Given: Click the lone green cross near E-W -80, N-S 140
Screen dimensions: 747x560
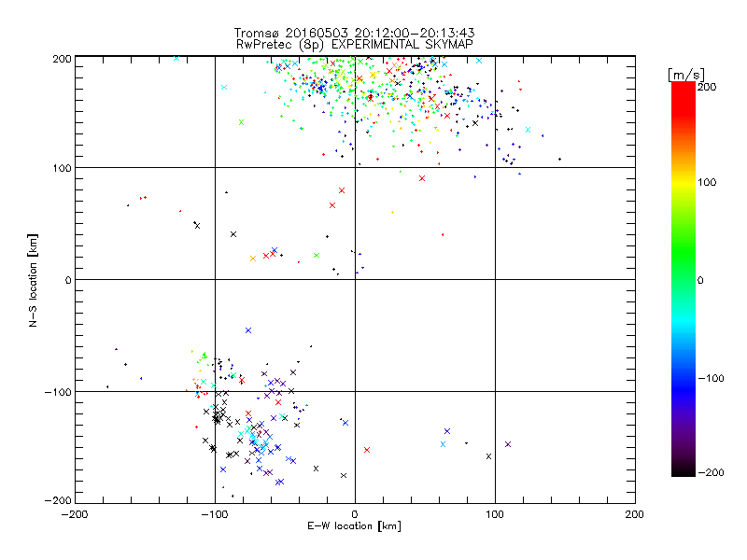Looking at the screenshot, I should pyautogui.click(x=241, y=122).
